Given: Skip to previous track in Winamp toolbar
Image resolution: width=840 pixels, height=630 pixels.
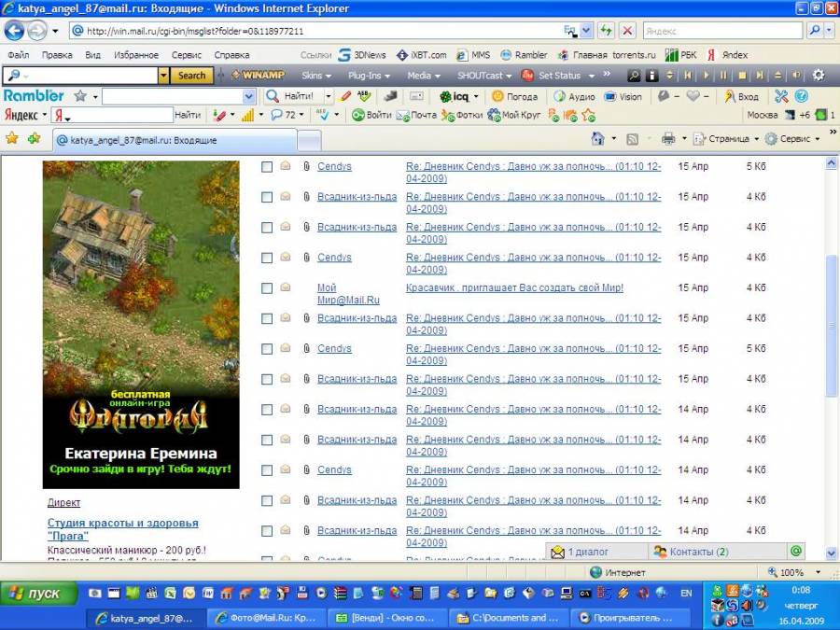Looking at the screenshot, I should [688, 76].
